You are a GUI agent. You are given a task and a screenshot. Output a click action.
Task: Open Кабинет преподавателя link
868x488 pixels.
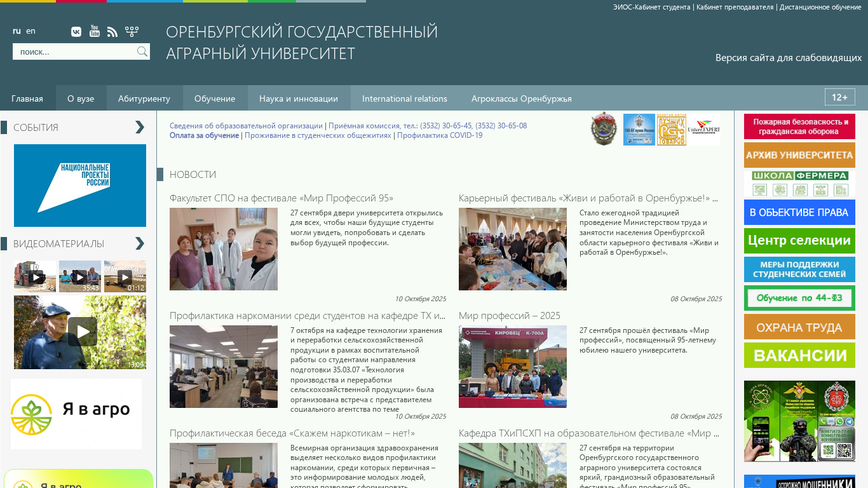735,7
